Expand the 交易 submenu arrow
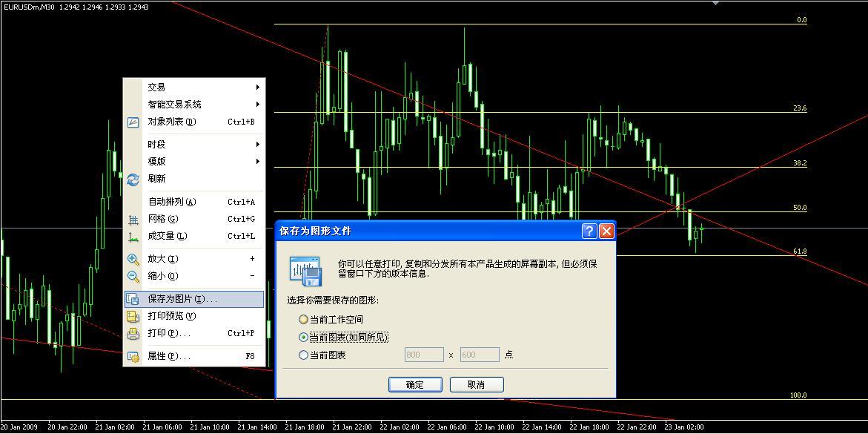The width and height of the screenshot is (868, 434). coord(258,88)
